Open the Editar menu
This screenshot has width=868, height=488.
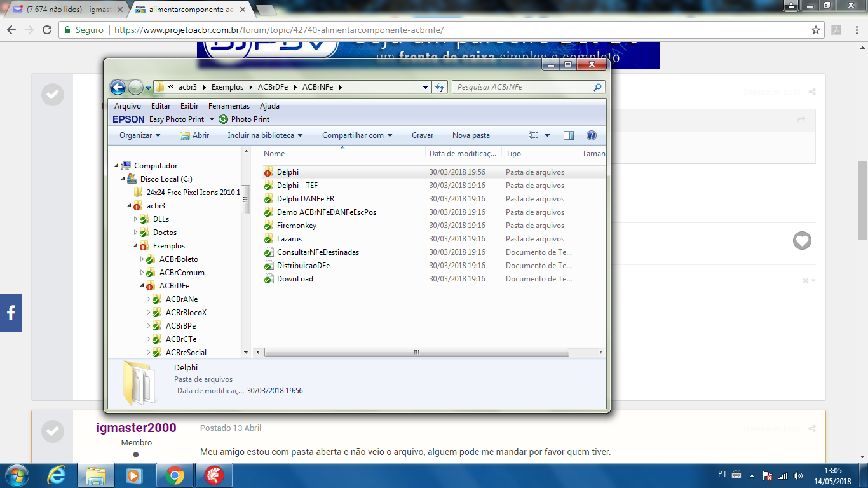tap(161, 106)
